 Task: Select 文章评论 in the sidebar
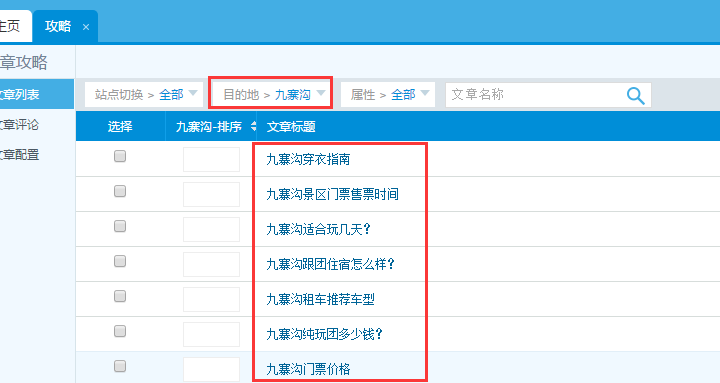19,124
